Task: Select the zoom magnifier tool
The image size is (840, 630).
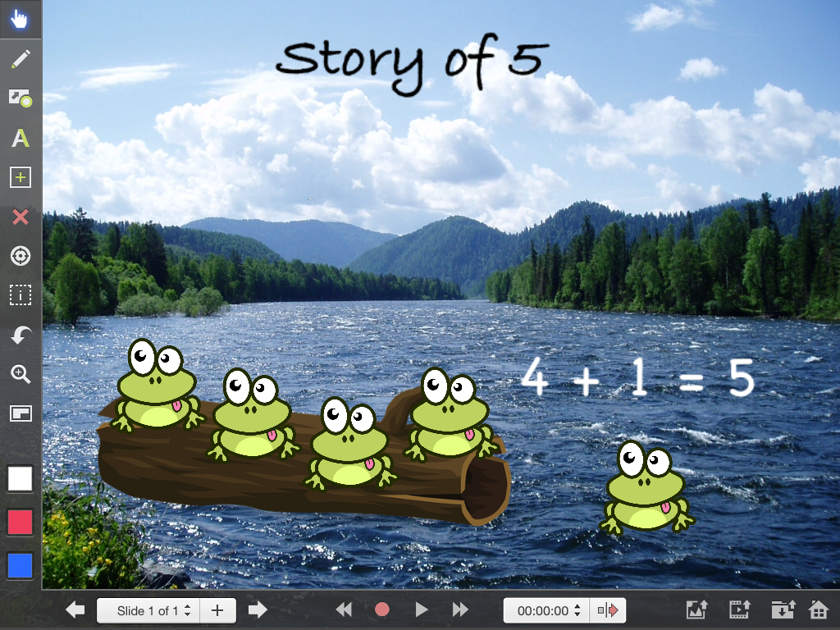Action: click(x=21, y=374)
